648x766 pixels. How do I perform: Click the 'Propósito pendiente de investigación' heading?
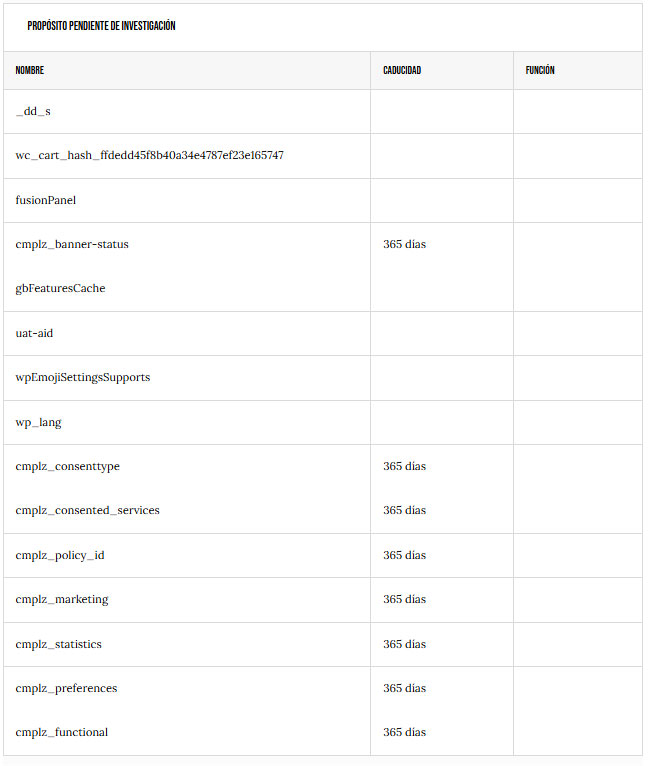pyautogui.click(x=101, y=27)
